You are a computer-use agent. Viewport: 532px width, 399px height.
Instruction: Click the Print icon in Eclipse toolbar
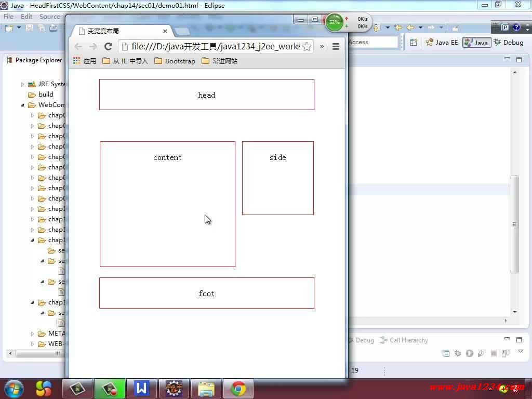[54, 28]
